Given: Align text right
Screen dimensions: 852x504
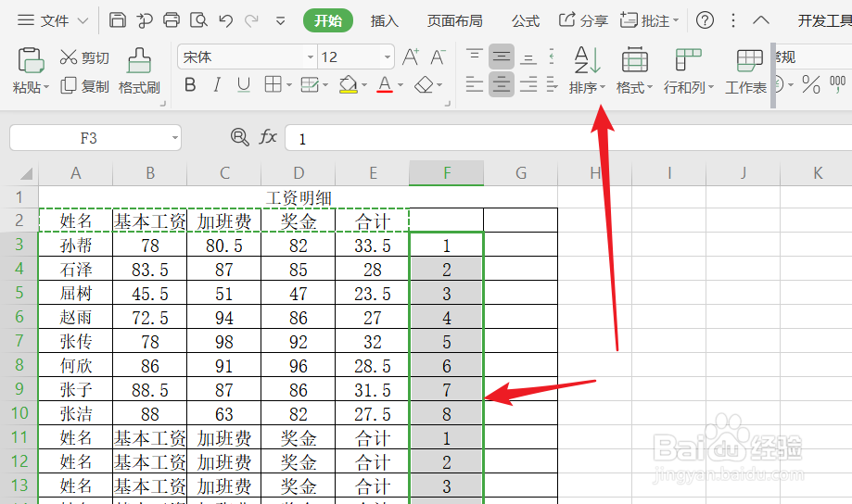Looking at the screenshot, I should tap(528, 84).
